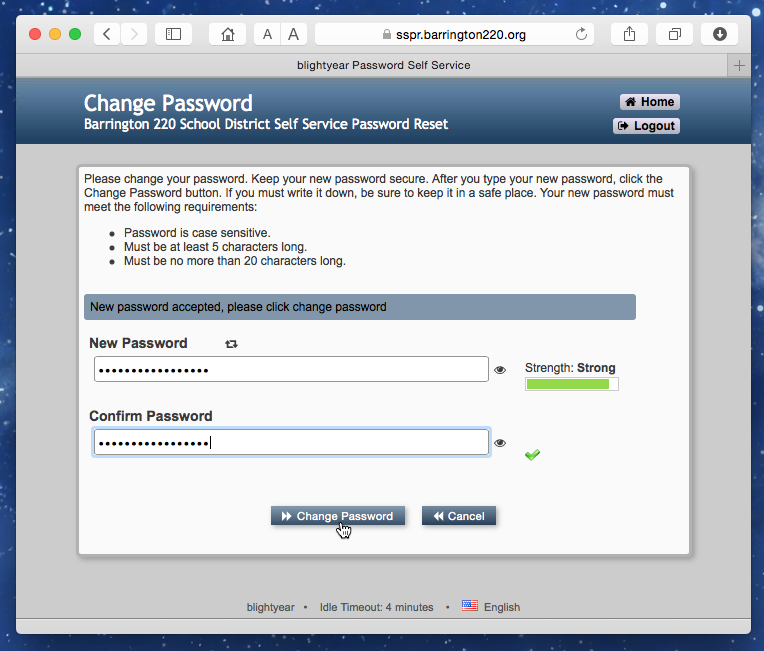Screen dimensions: 764x651
Task: Click the US flag language icon
Action: point(470,606)
